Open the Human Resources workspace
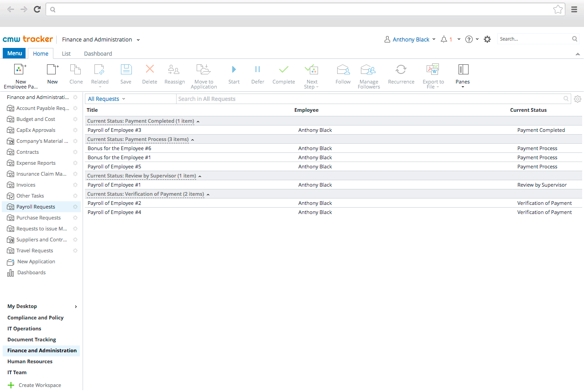Screen dimensions: 584x392 pyautogui.click(x=30, y=361)
